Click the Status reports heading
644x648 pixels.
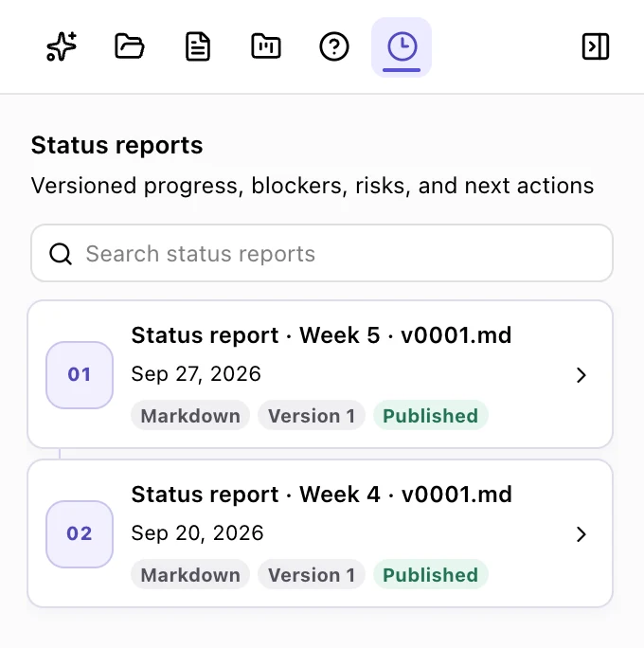pyautogui.click(x=116, y=145)
